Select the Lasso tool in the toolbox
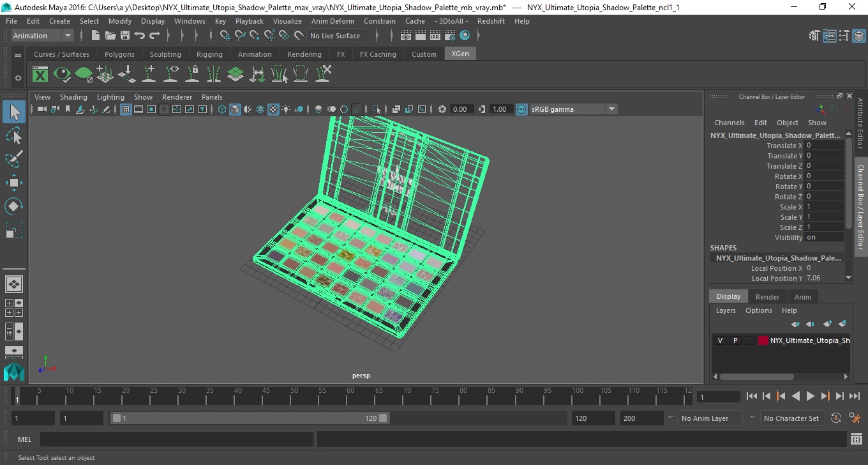 [14, 135]
